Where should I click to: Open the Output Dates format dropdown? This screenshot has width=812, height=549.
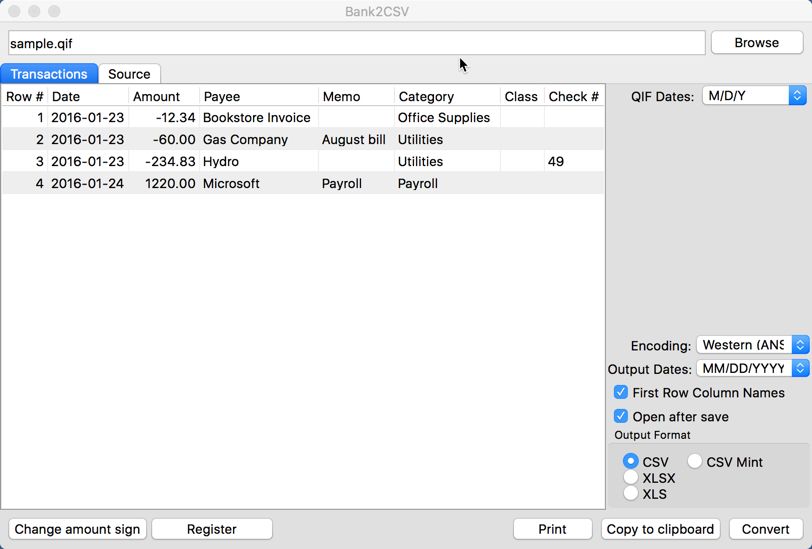pyautogui.click(x=752, y=369)
